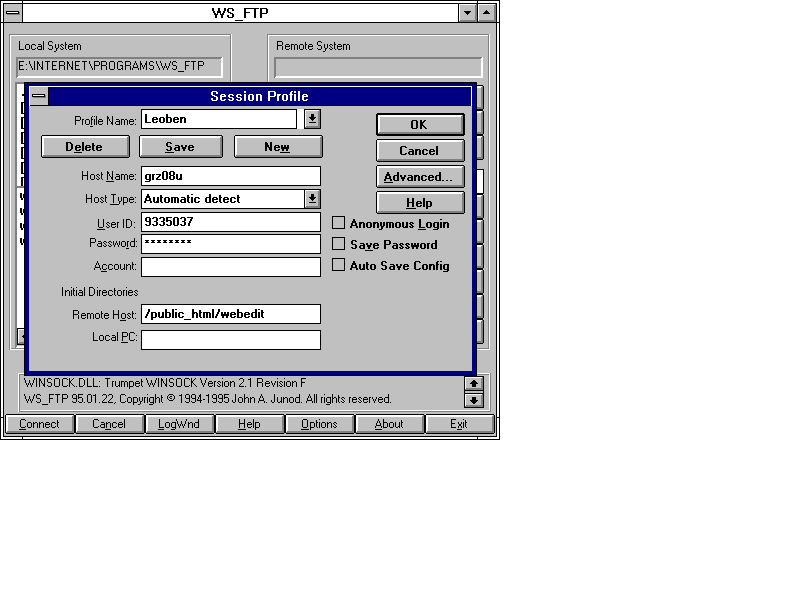Viewport: 800px width, 600px height.
Task: Enable the Anonymous Login checkbox
Action: click(338, 223)
